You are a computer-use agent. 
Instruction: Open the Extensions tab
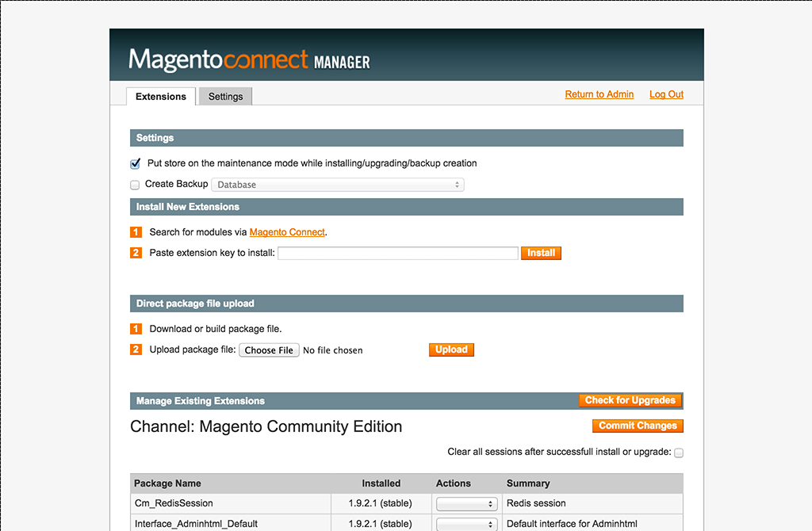(160, 96)
